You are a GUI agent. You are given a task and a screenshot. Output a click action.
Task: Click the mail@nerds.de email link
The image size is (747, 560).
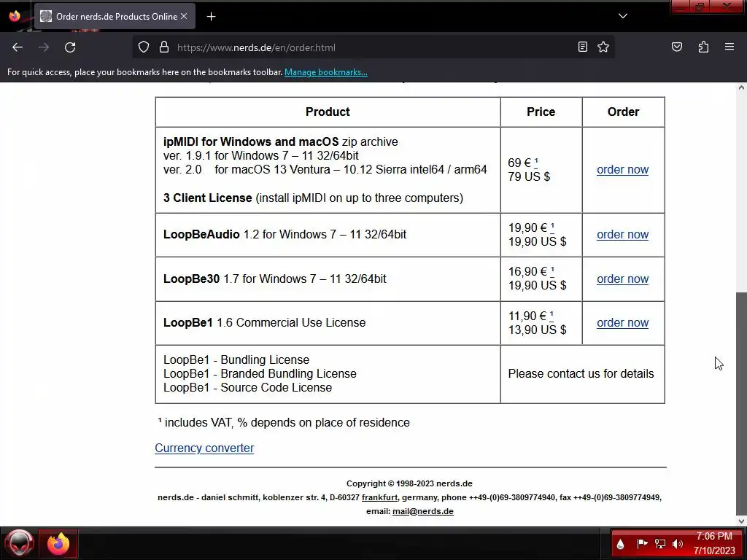tap(423, 511)
